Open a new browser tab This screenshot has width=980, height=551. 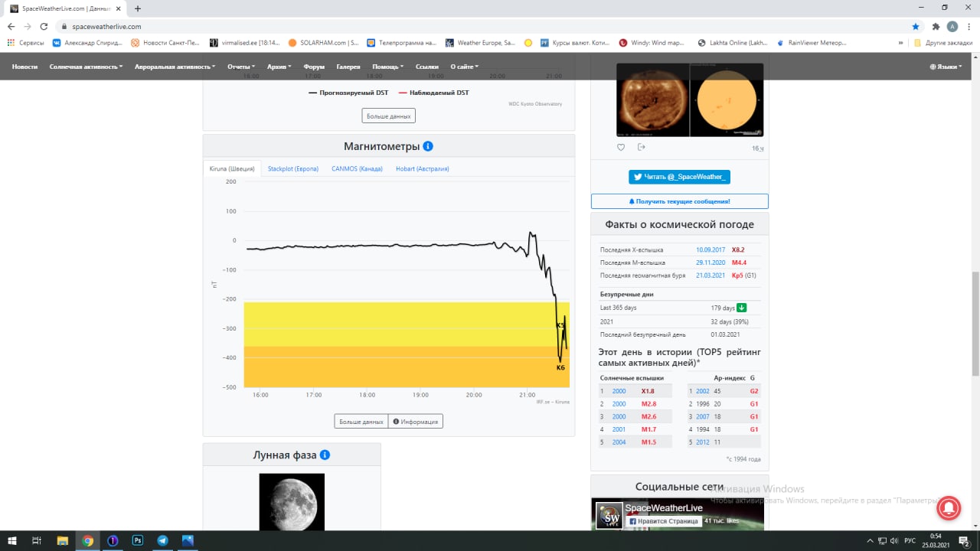(138, 8)
